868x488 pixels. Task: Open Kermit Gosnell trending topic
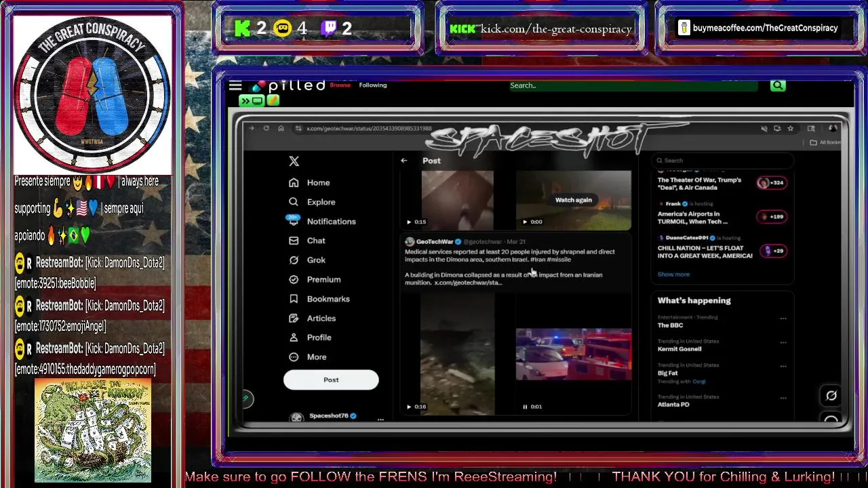pos(679,349)
